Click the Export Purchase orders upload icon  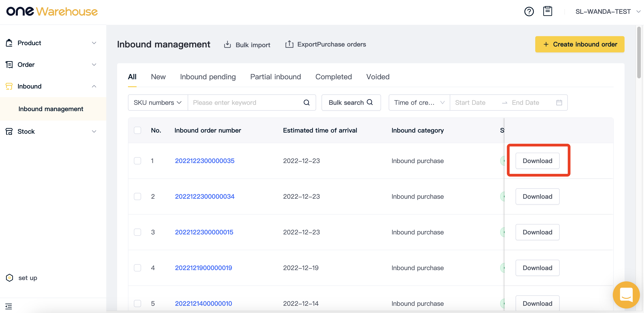coord(289,44)
